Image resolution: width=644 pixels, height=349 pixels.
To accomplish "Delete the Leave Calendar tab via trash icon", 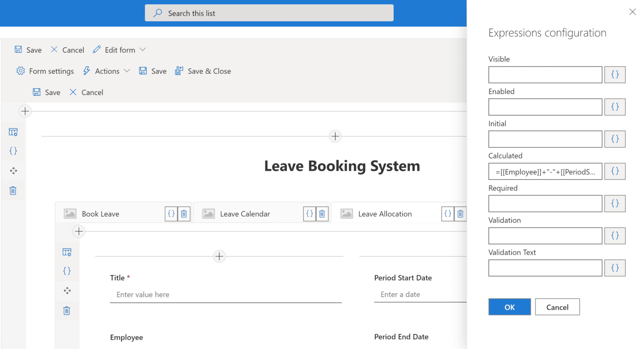I will pyautogui.click(x=322, y=214).
